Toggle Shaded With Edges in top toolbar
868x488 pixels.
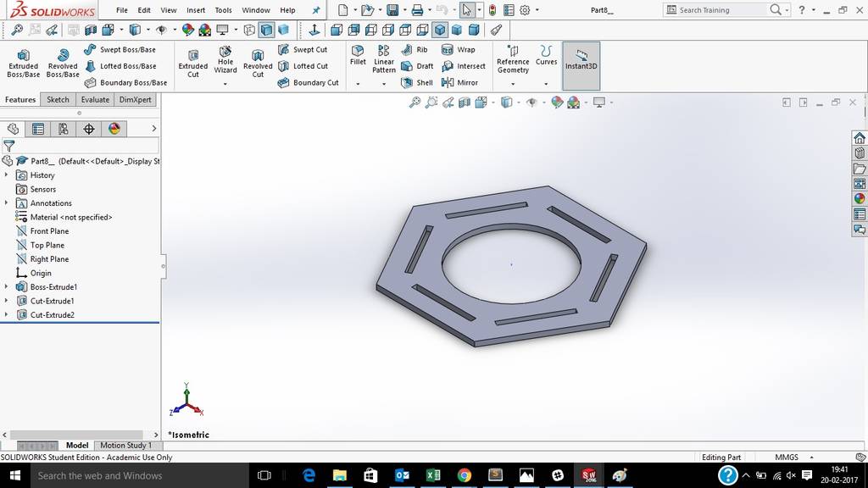tap(266, 30)
